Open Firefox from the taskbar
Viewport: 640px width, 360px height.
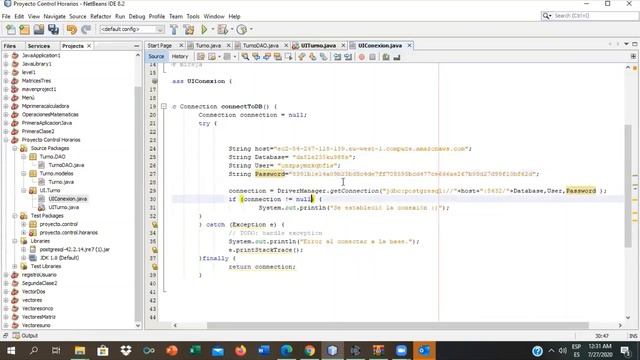click(240, 350)
